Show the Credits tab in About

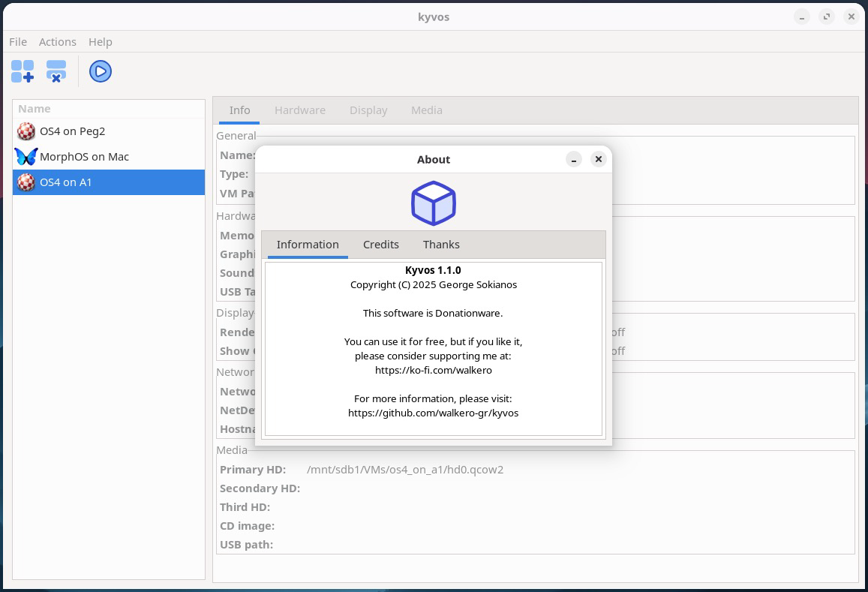pyautogui.click(x=381, y=245)
